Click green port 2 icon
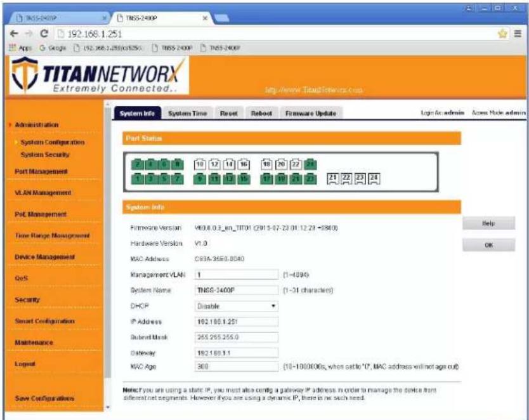529x420 pixels. (137, 164)
